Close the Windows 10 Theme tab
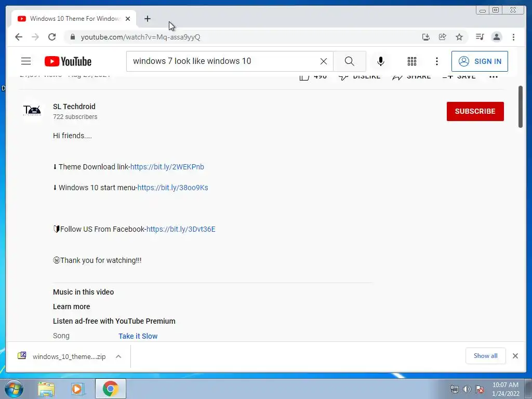 coord(128,19)
